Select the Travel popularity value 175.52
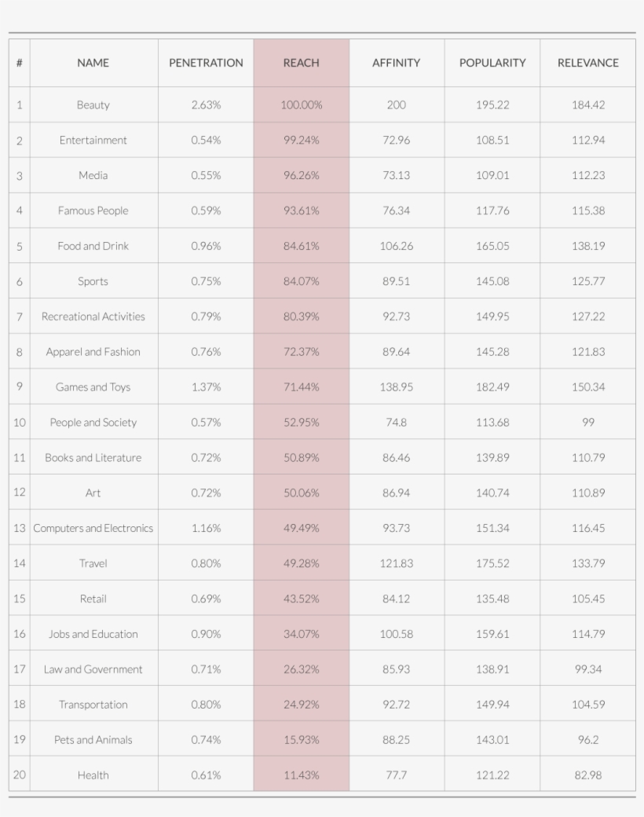 pos(492,563)
